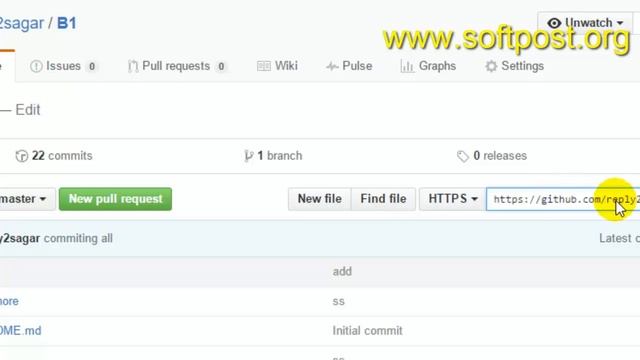Click the commits history clock icon
Screen dimensions: 640x360
22,156
